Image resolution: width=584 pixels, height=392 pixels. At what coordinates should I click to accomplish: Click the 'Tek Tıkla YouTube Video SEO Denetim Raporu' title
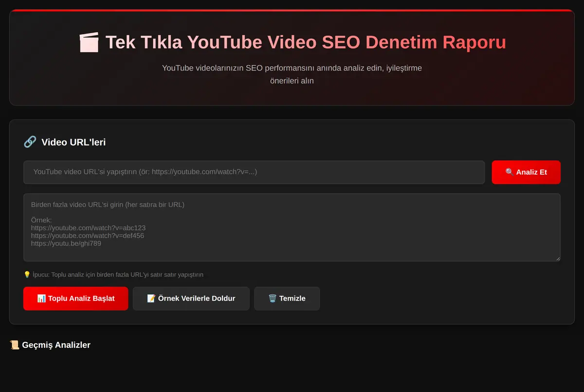(292, 42)
